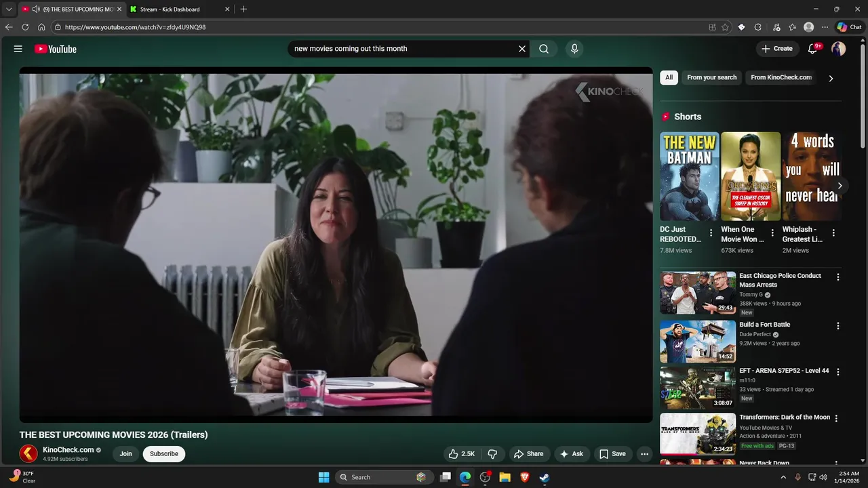Screen dimensions: 868x488
Task: Open File Explorer from the taskbar
Action: [x=505, y=477]
